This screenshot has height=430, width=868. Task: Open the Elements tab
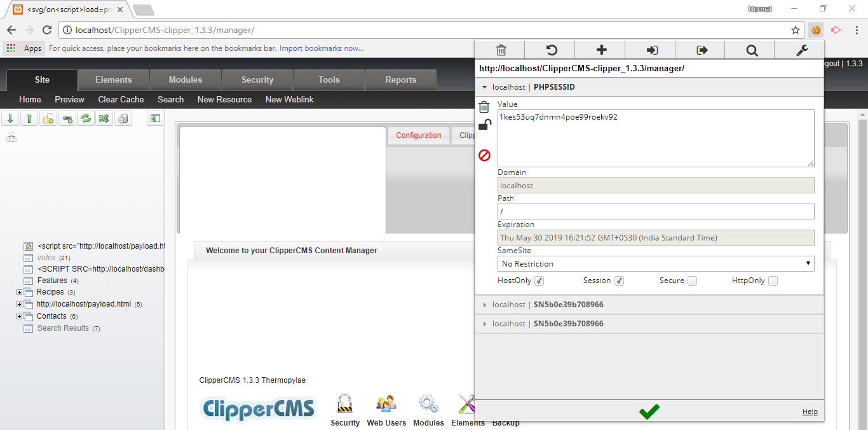click(x=114, y=80)
